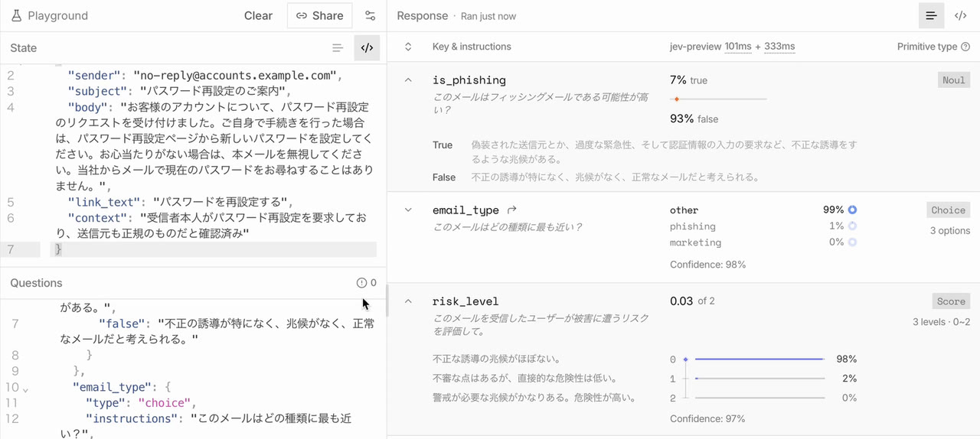Image resolution: width=980 pixels, height=439 pixels.
Task: Click the Response panel title
Action: click(423, 15)
